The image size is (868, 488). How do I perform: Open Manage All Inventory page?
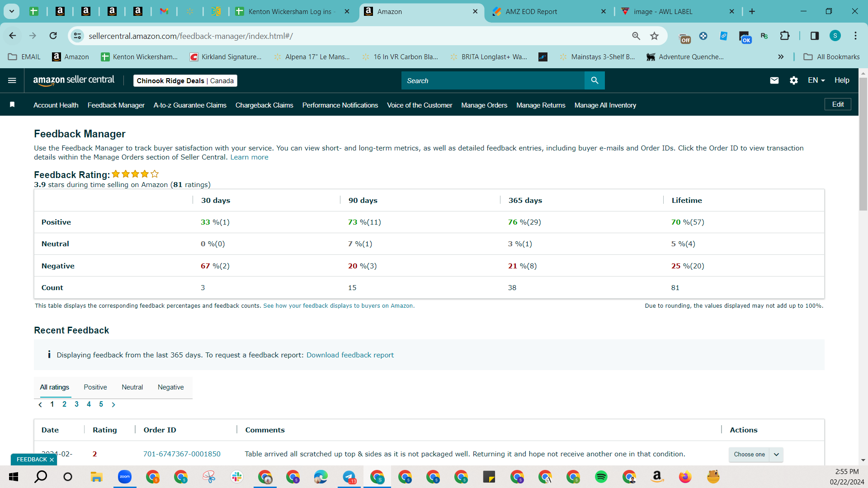(x=605, y=105)
